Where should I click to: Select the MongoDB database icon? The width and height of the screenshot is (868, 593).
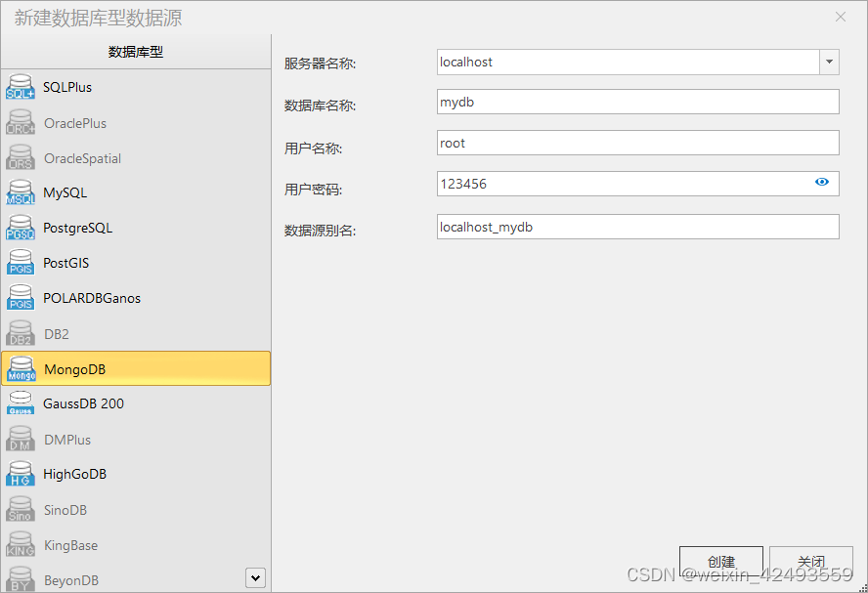coord(22,369)
